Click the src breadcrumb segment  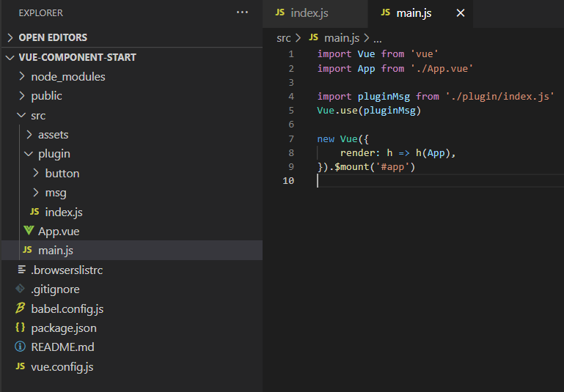pos(283,38)
